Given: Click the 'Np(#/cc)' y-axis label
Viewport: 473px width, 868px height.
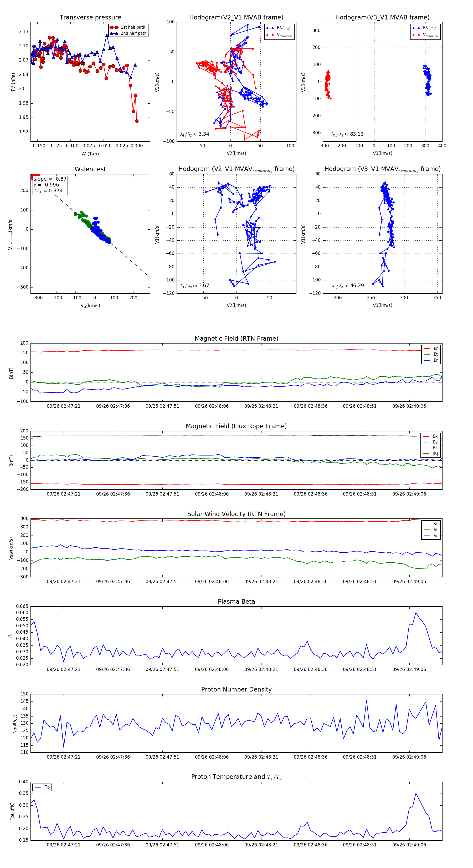Looking at the screenshot, I should [15, 723].
